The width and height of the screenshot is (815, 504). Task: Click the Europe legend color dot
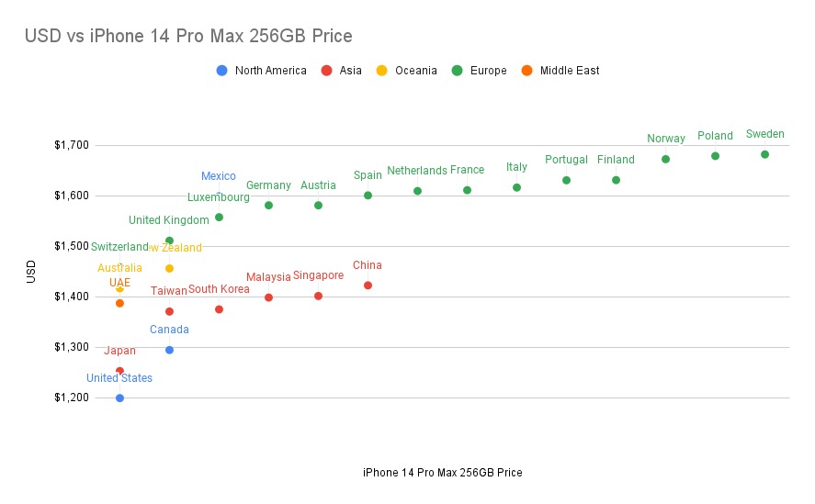[458, 71]
